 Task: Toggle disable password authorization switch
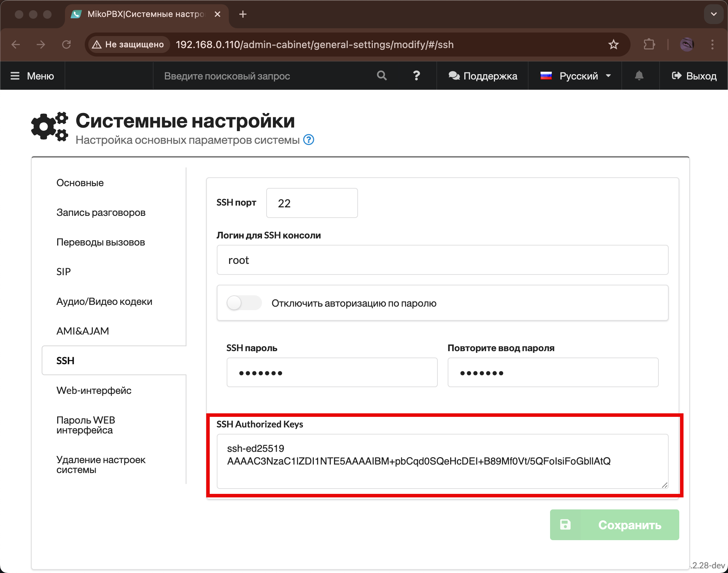tap(244, 303)
